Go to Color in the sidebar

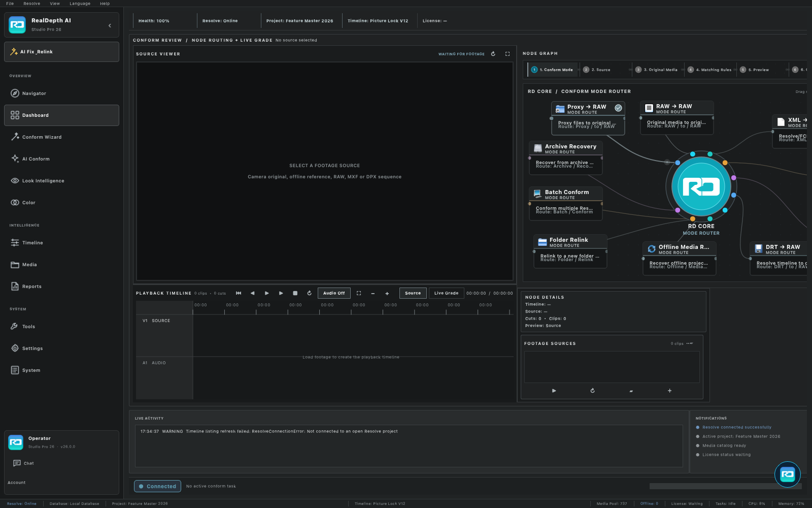click(x=61, y=203)
